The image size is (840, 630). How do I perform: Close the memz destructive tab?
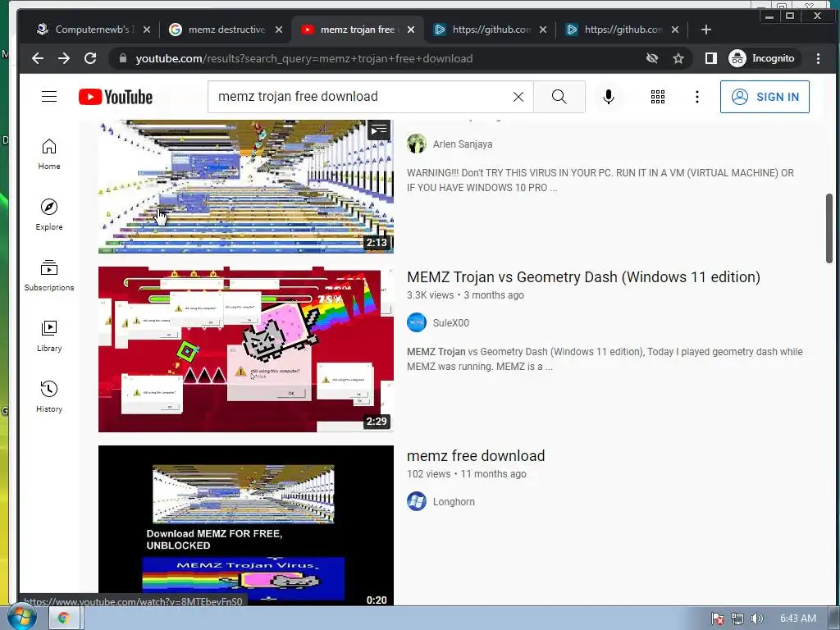pyautogui.click(x=279, y=30)
